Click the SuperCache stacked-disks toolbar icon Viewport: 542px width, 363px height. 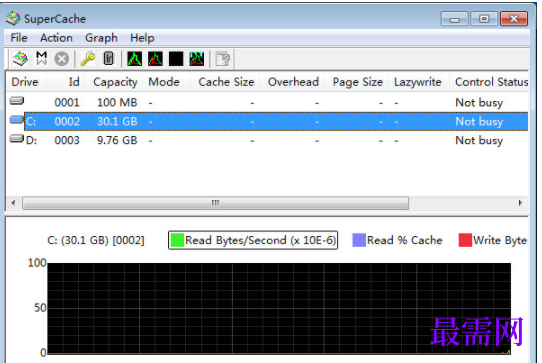[20, 58]
